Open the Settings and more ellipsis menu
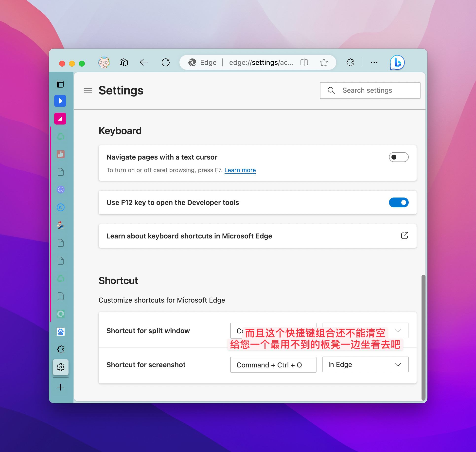The image size is (476, 452). click(x=374, y=63)
